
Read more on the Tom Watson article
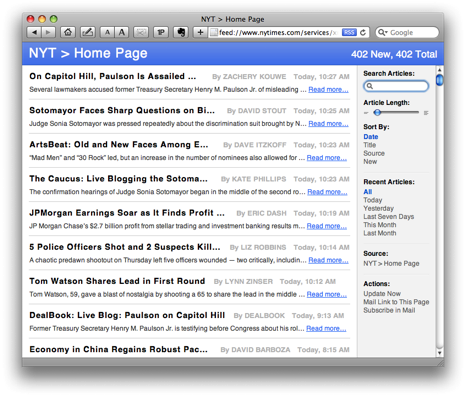click(x=327, y=294)
